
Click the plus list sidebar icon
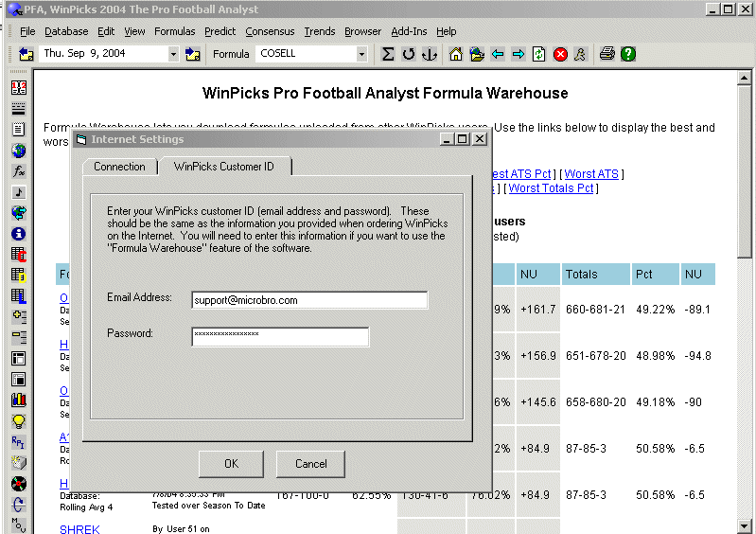[x=19, y=316]
